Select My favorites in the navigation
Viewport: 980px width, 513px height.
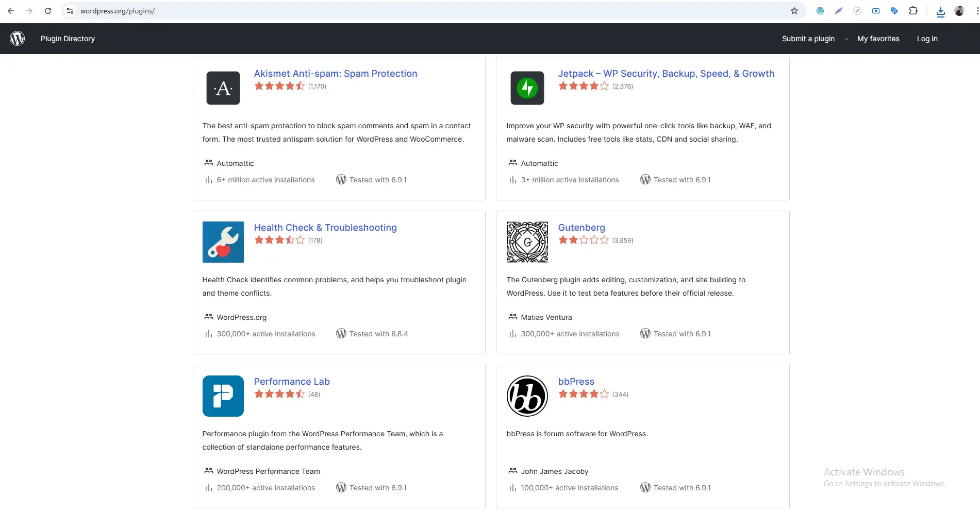tap(878, 38)
